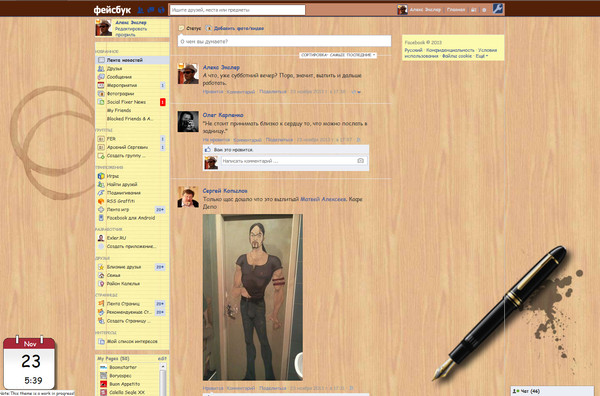Open the gear settings icon in header
This screenshot has width=600, height=396.
[x=484, y=10]
